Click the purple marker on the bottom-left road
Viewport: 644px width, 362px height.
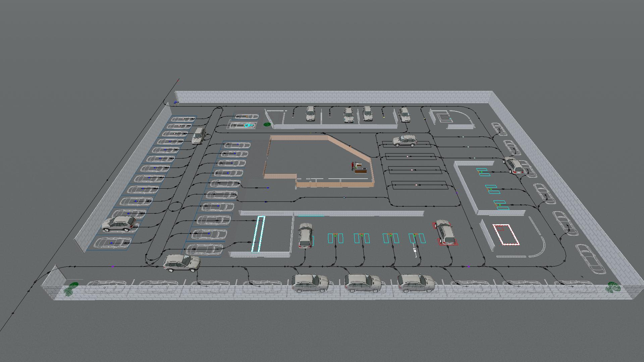113,266
